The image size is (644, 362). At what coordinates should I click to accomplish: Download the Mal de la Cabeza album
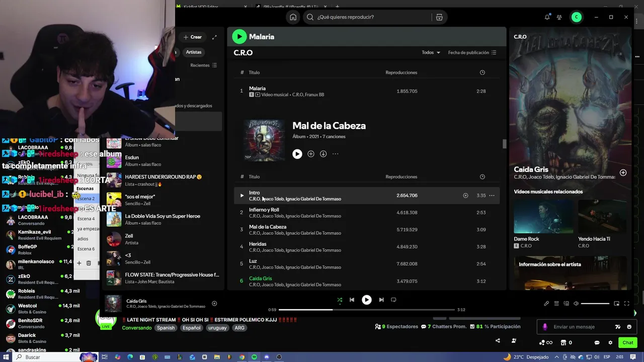click(324, 154)
